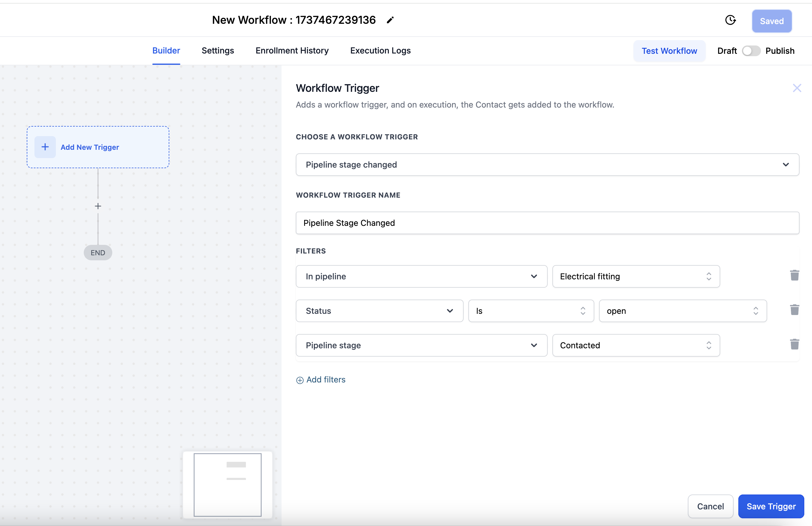Click the Workflow Trigger Name input field
Viewport: 812px width, 526px height.
click(x=547, y=223)
